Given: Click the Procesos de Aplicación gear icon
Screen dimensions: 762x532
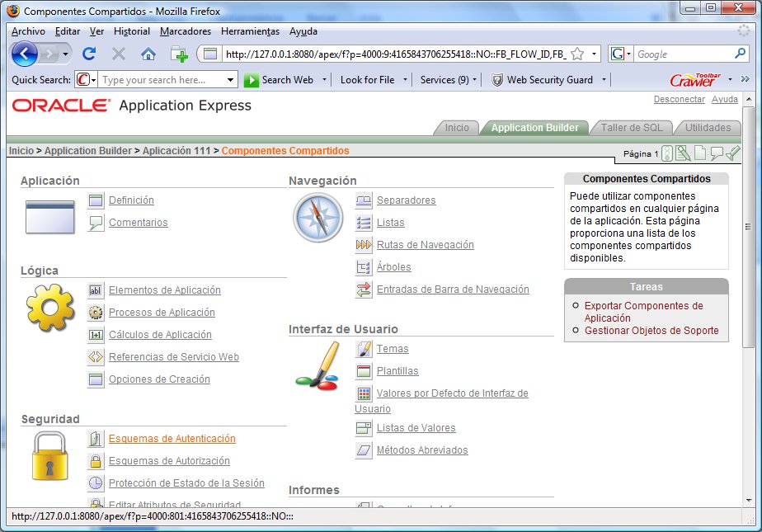Looking at the screenshot, I should (96, 313).
